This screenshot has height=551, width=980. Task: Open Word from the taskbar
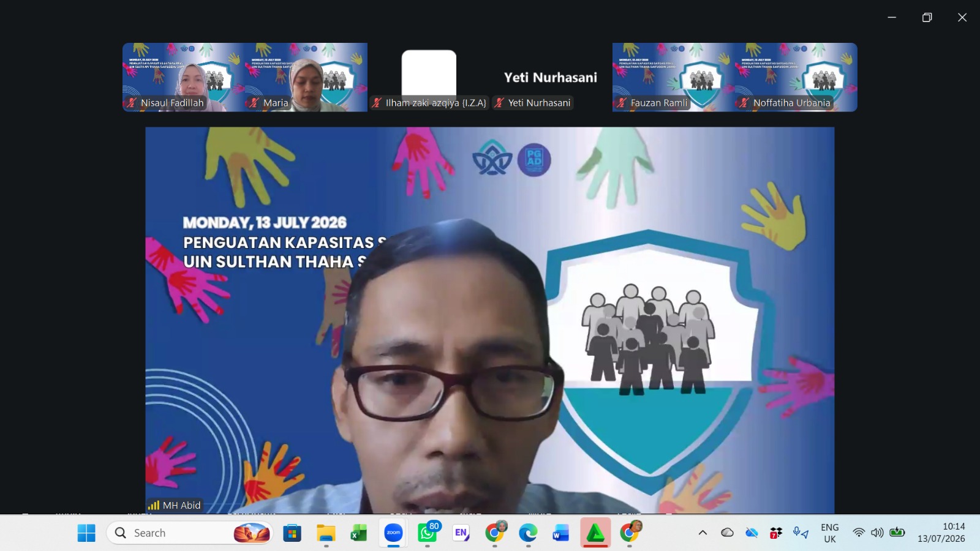[x=560, y=533]
